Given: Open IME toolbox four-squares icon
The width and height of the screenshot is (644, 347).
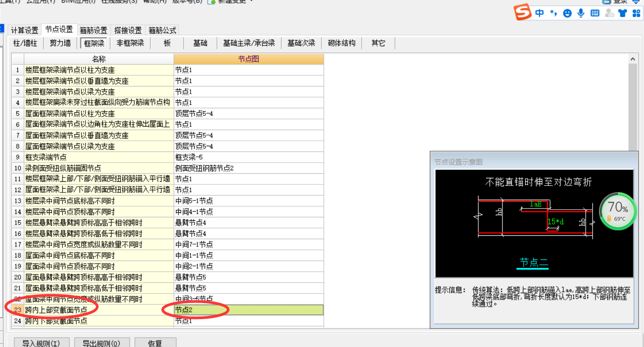Looking at the screenshot, I should pyautogui.click(x=636, y=13).
